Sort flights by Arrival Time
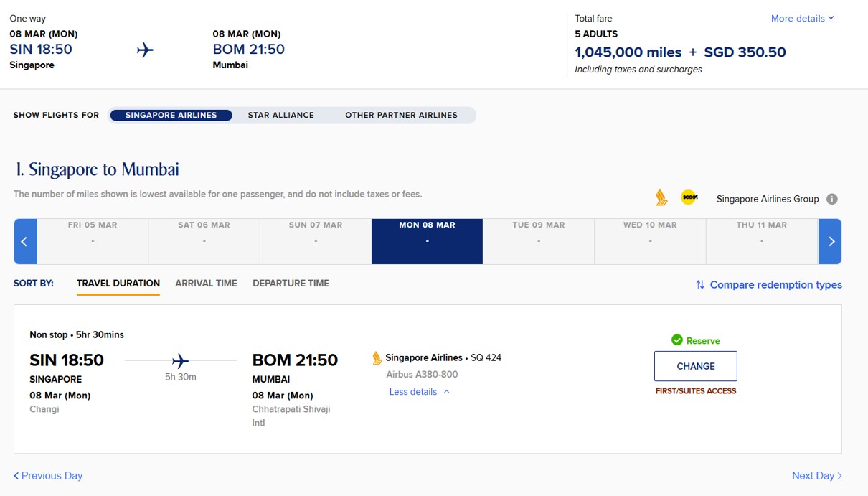Image resolution: width=868 pixels, height=496 pixels. coord(206,284)
